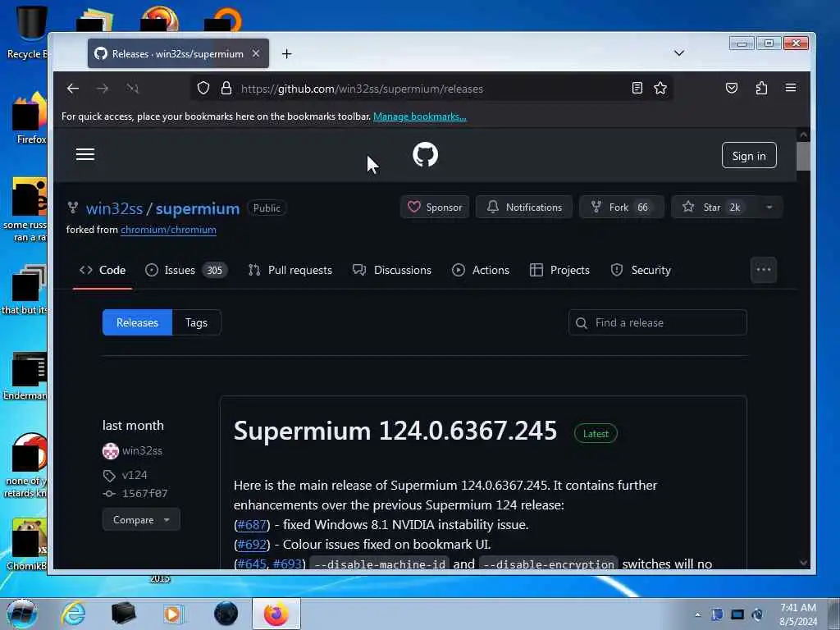Click the scrollbar down arrow
The width and height of the screenshot is (840, 630).
click(803, 563)
